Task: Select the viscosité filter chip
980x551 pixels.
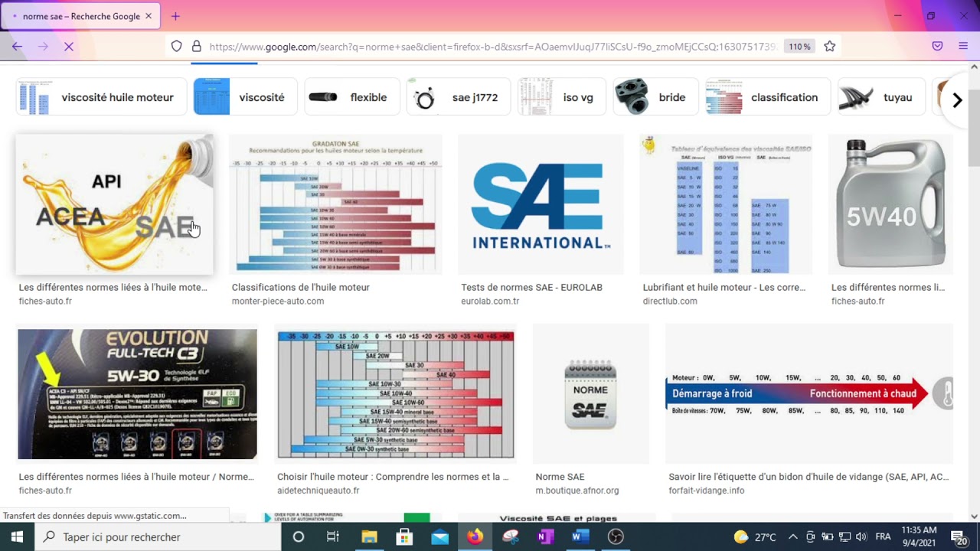Action: [245, 97]
